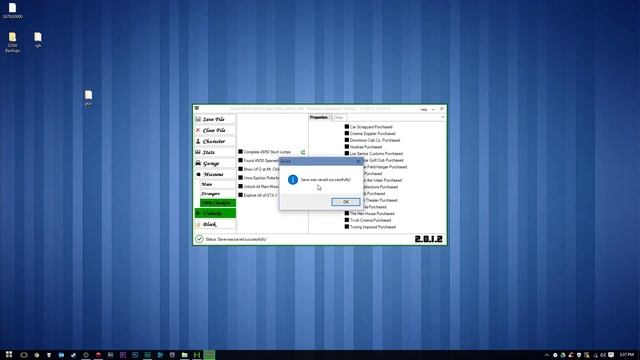This screenshot has height=360, width=640.
Task: Open the tab overflow dropdown arrow
Action: coord(443,118)
